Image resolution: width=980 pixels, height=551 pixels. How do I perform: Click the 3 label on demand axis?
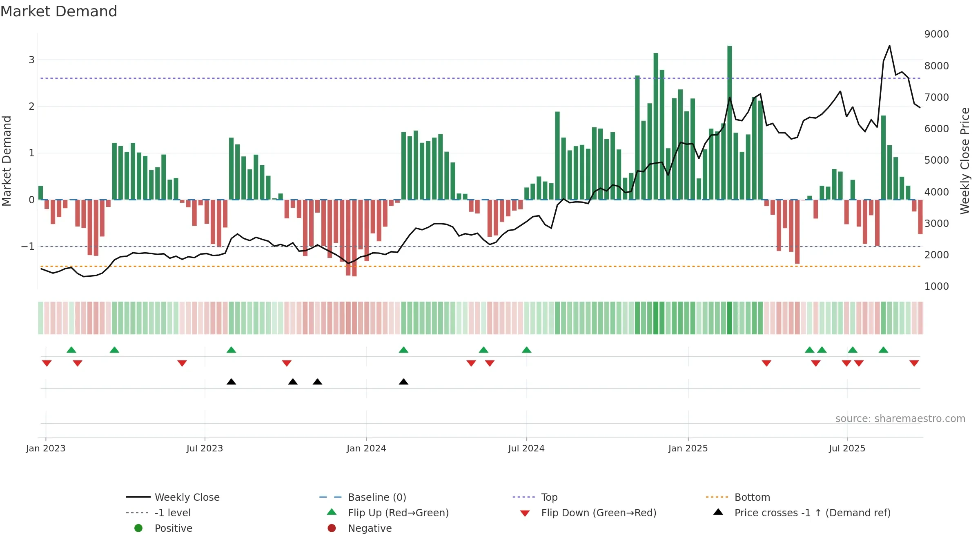tap(31, 60)
